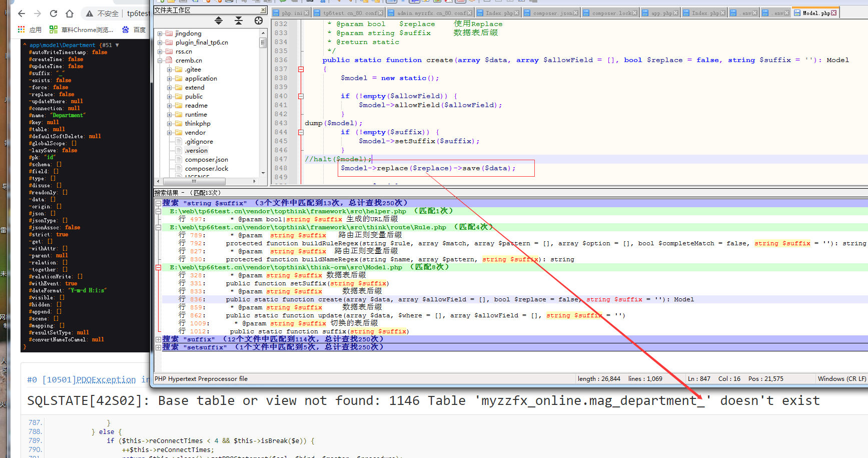Click Windows (CR LF) in status bar
The width and height of the screenshot is (868, 458).
coord(842,379)
